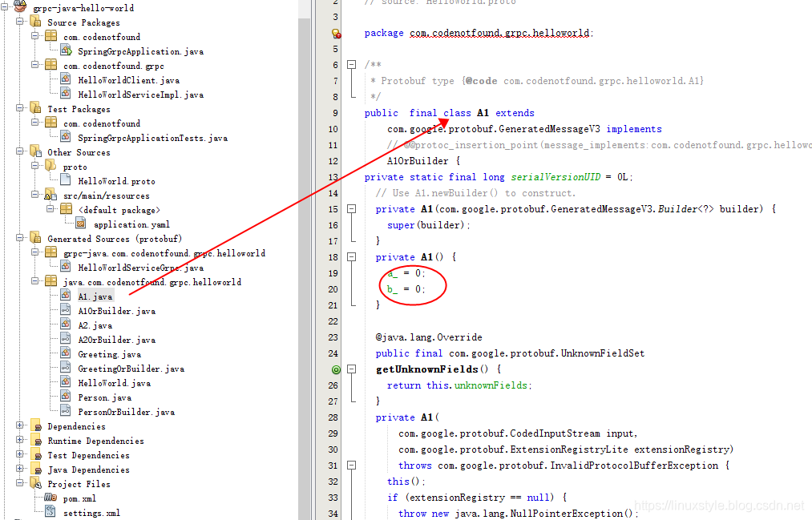The width and height of the screenshot is (812, 520).
Task: Click the HelloWorldClient.java file icon
Action: tap(66, 79)
